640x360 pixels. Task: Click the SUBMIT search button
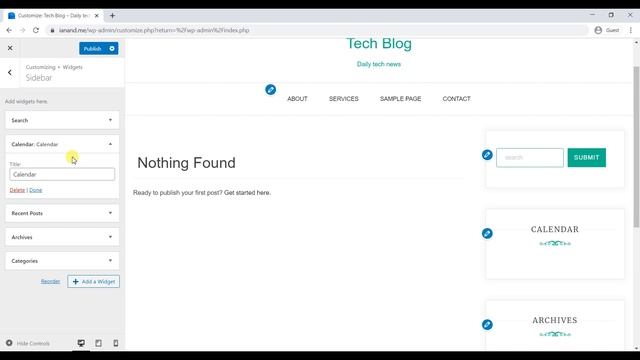click(587, 158)
